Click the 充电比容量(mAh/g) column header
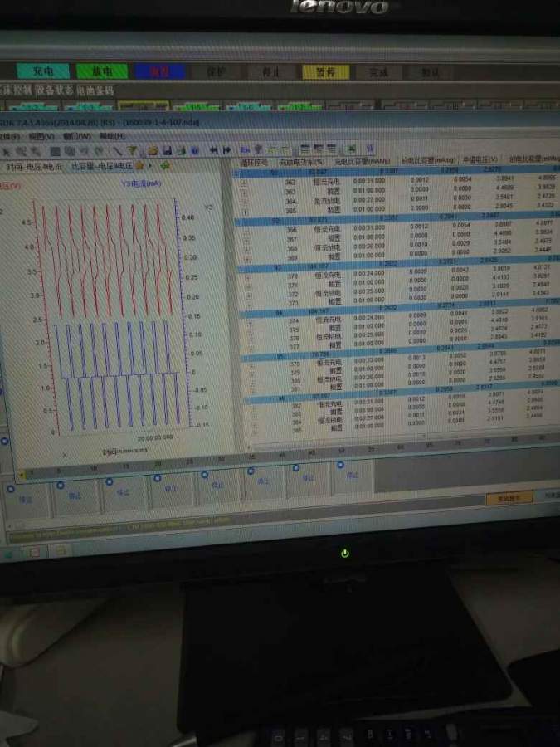This screenshot has height=747, width=560. 363,161
